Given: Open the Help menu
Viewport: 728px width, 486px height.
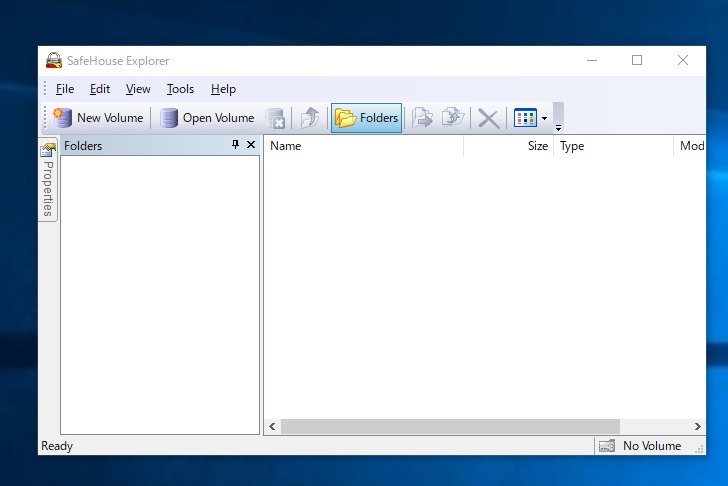Looking at the screenshot, I should [223, 89].
